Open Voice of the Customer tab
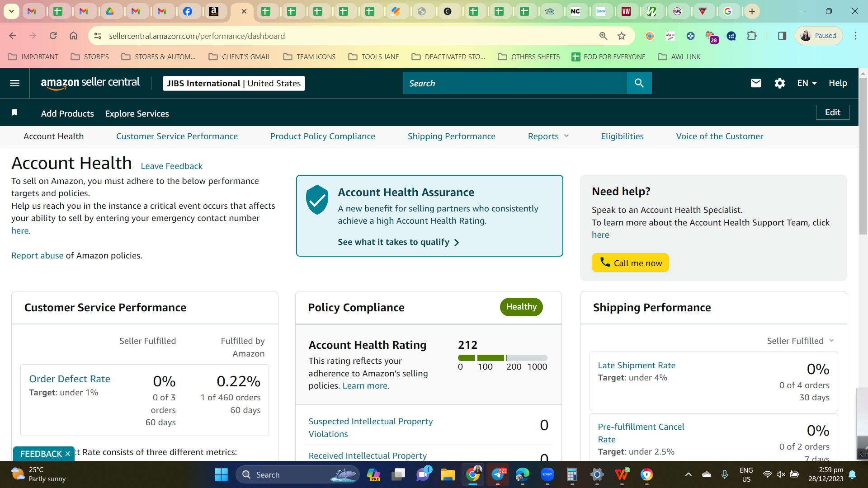The height and width of the screenshot is (488, 868). (719, 136)
